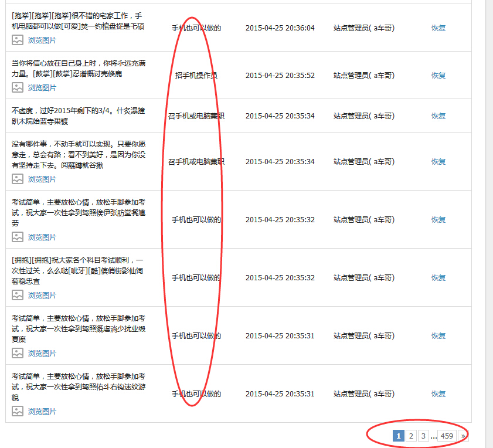Click 恢复 in the row ending 貌
Image resolution: width=493 pixels, height=448 pixels.
[438, 394]
